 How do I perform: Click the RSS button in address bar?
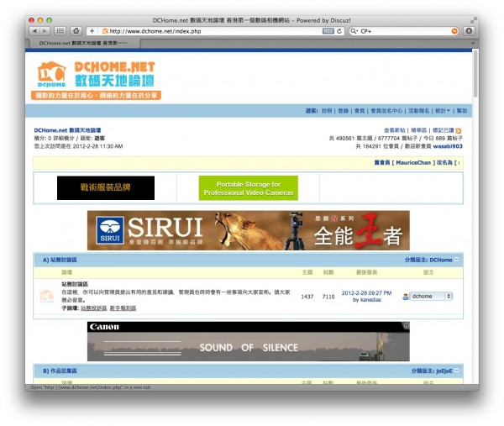pos(328,31)
